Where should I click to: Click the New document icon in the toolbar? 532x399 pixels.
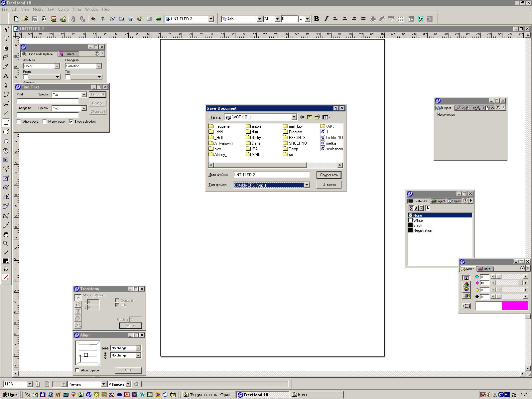(16, 19)
